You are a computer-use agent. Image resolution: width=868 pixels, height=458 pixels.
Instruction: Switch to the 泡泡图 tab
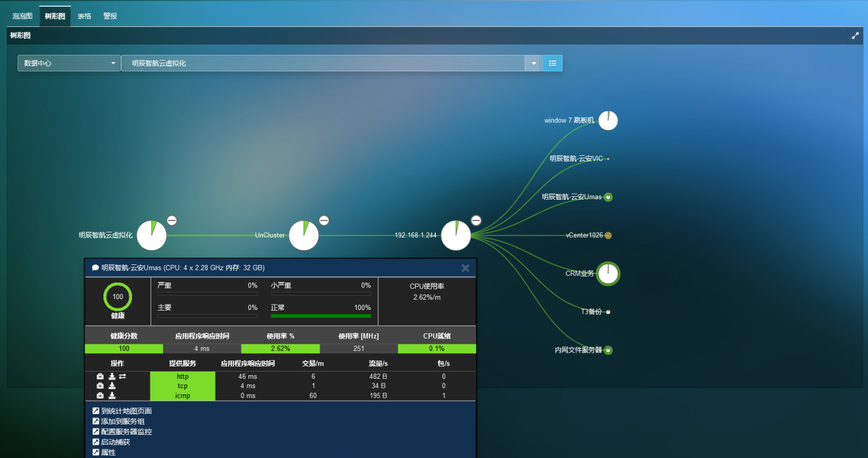click(x=23, y=16)
